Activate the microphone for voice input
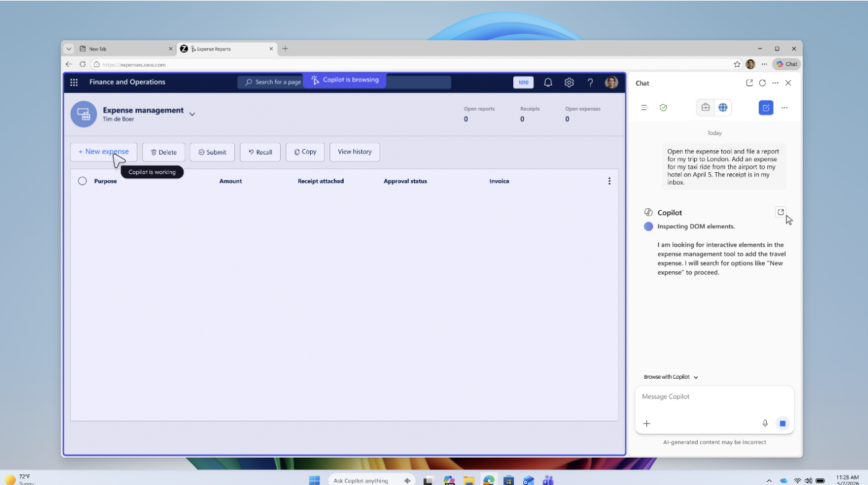 coord(765,423)
